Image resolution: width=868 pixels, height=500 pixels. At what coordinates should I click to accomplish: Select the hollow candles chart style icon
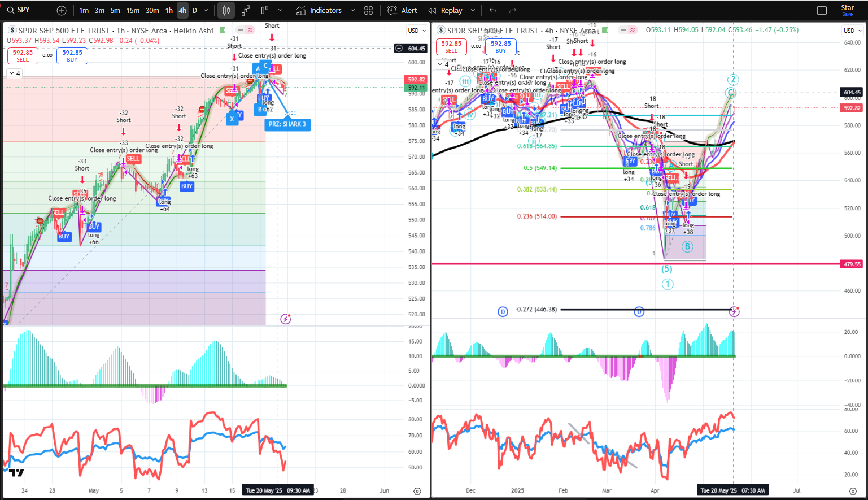[x=265, y=10]
